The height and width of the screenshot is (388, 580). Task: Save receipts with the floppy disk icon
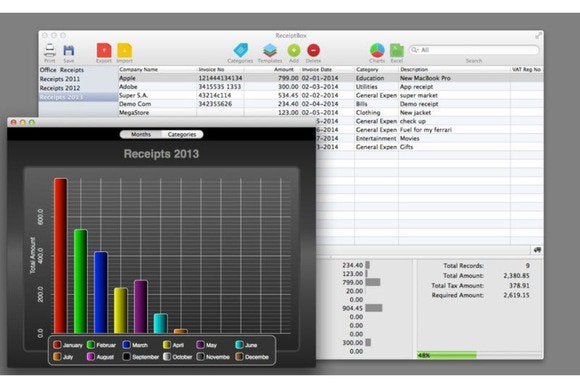69,50
